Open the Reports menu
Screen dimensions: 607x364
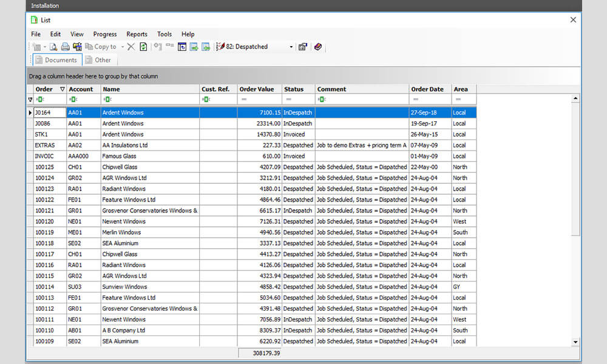coord(137,35)
